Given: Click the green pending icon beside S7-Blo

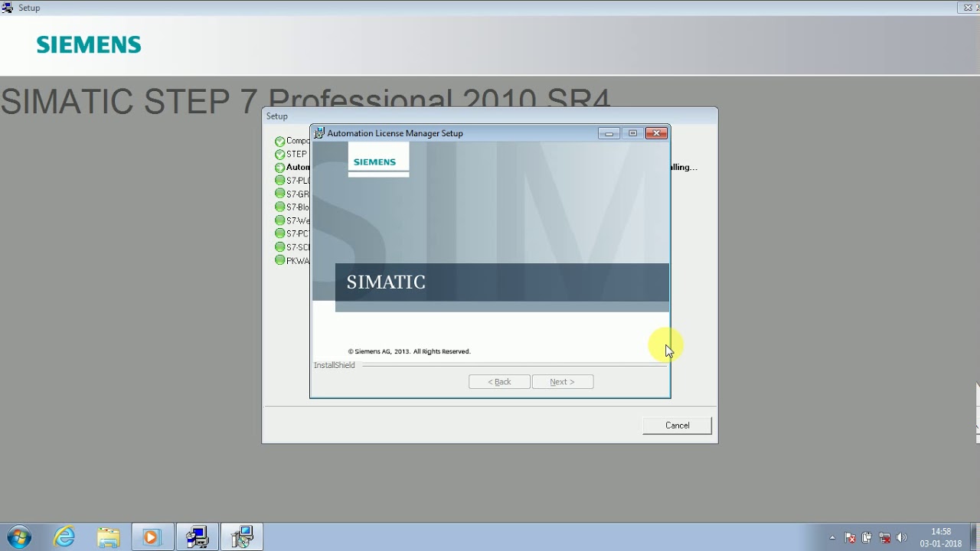Looking at the screenshot, I should tap(280, 207).
